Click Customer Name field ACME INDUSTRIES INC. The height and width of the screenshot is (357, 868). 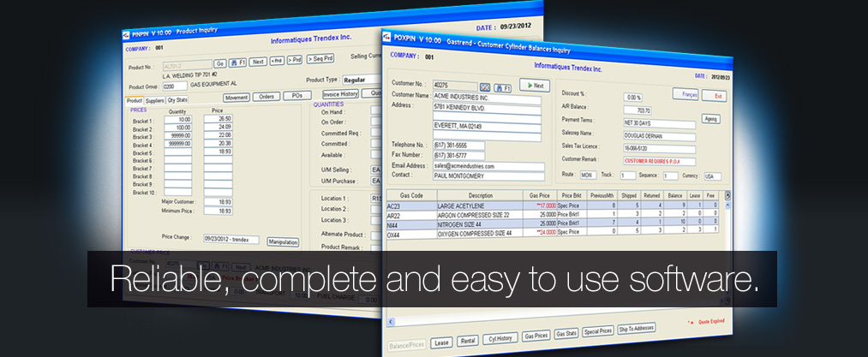click(x=488, y=99)
